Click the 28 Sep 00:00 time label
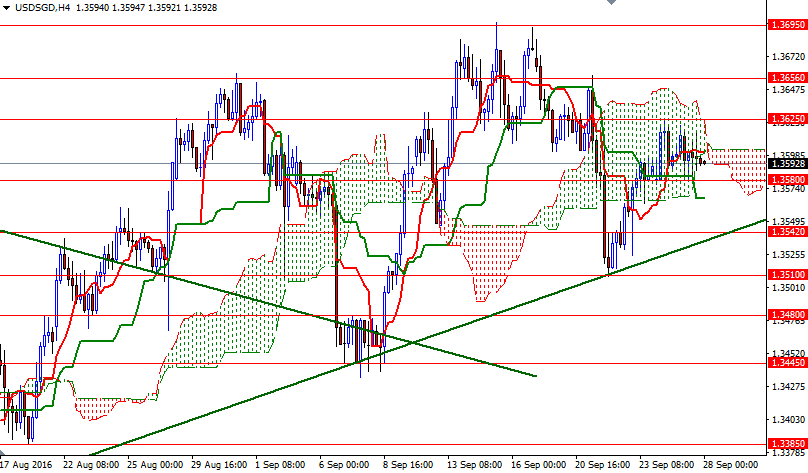808x473 pixels. [731, 465]
